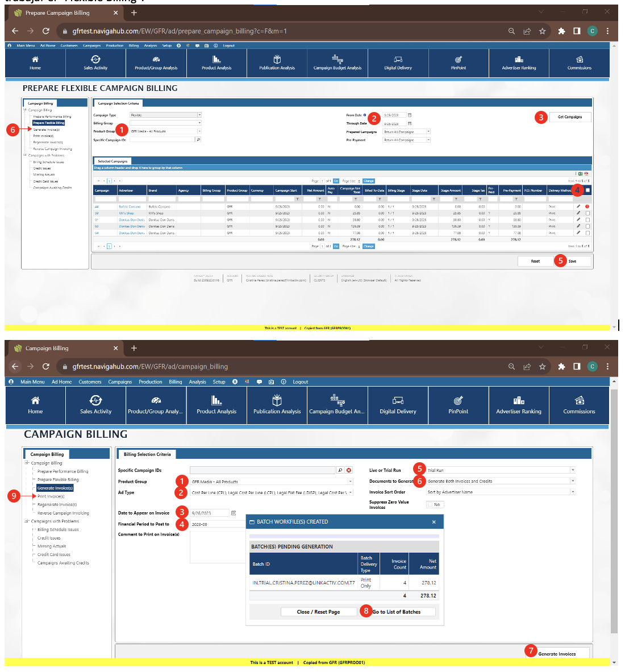Click the edit pencil for campaign 44
The image size is (625, 672).
578,206
